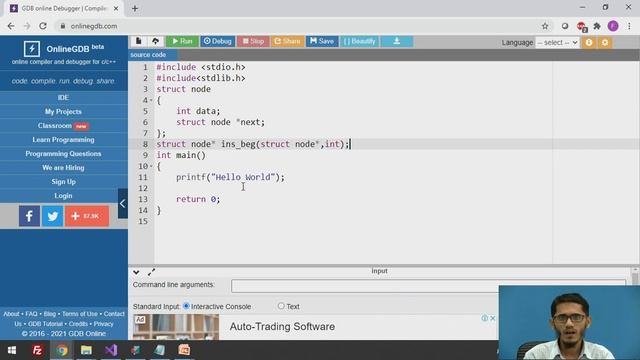Open the Chrome three-dot menu
This screenshot has width=640, height=360.
click(x=629, y=26)
